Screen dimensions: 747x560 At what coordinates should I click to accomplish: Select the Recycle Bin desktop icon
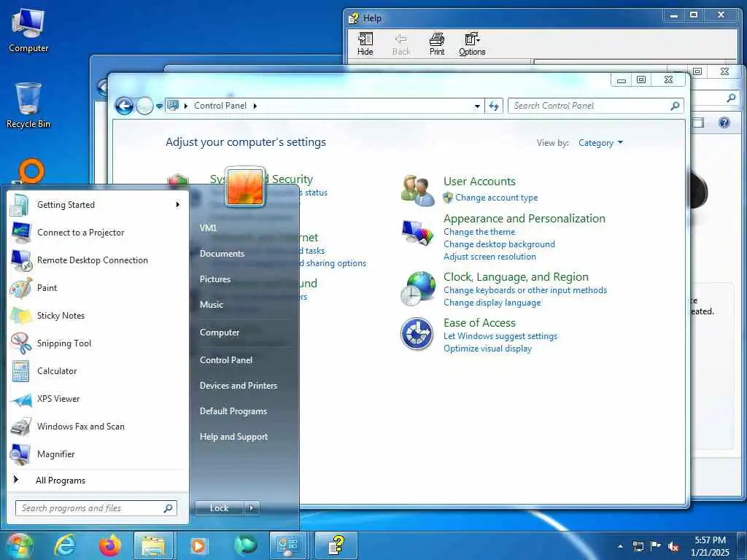tap(28, 106)
